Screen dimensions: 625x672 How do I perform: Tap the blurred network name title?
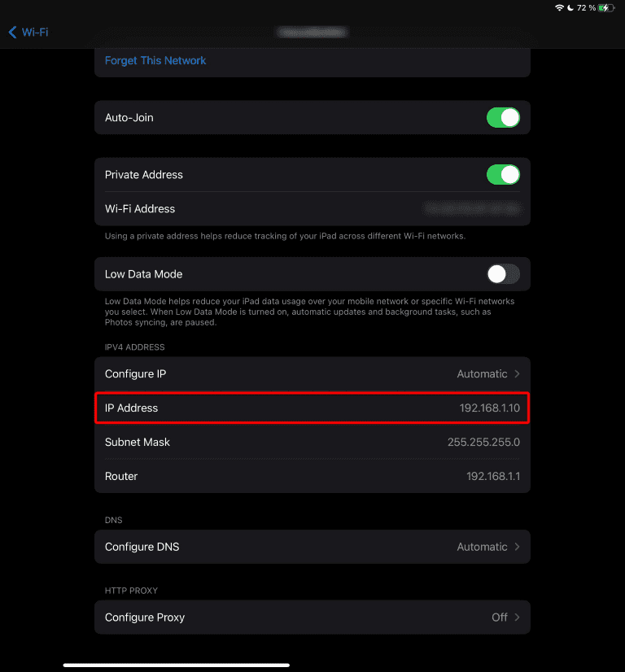click(x=312, y=33)
